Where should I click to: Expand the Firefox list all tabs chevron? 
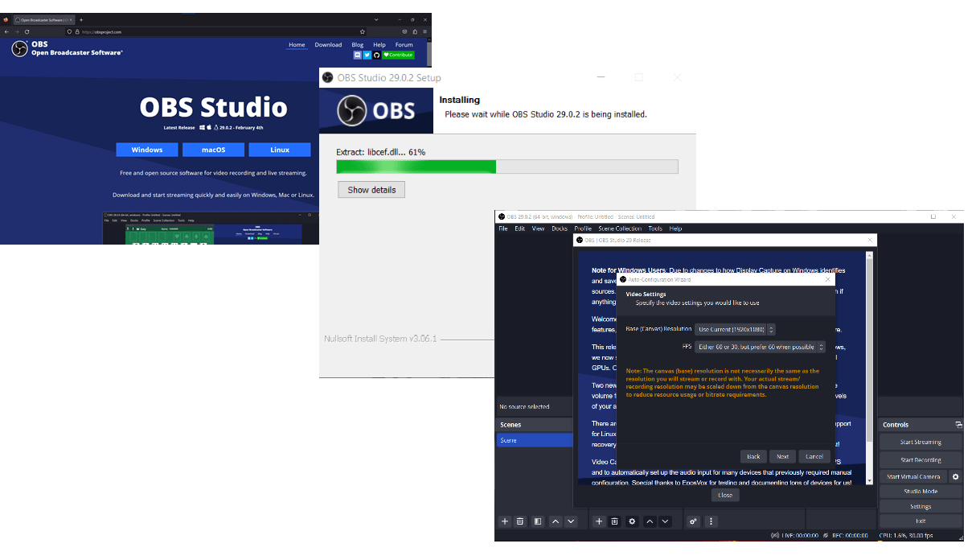pos(377,19)
